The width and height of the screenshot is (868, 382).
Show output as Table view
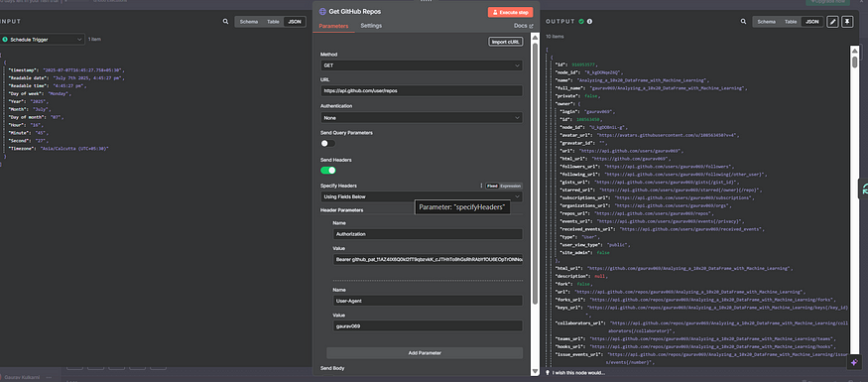click(791, 22)
